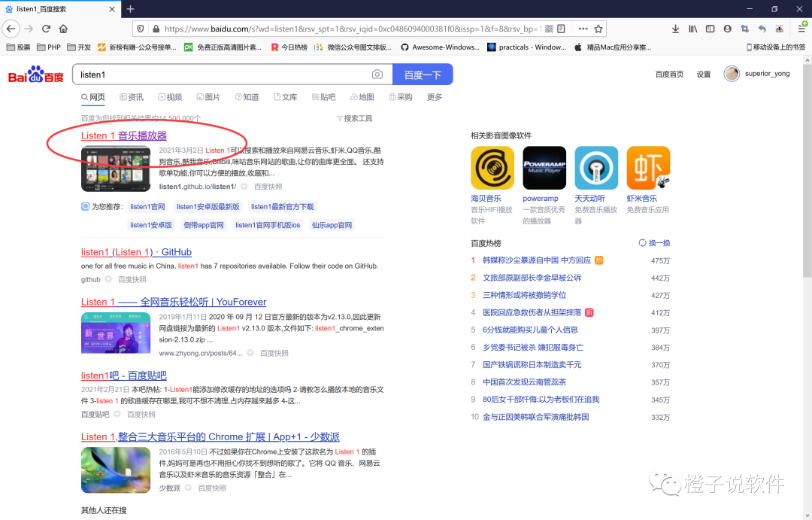The height and width of the screenshot is (520, 812).
Task: Open 百度快照 for the github result
Action: [132, 279]
